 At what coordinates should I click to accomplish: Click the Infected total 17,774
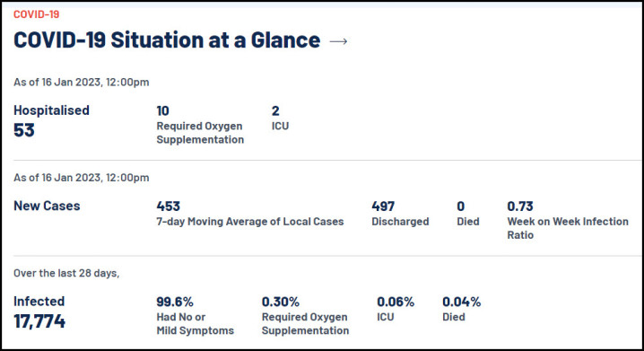[x=39, y=321]
